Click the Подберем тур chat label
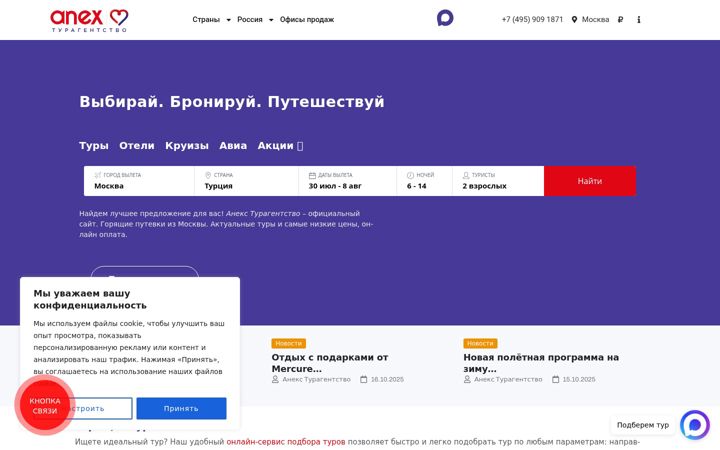Screen dimensions: 720x450 (x=643, y=425)
